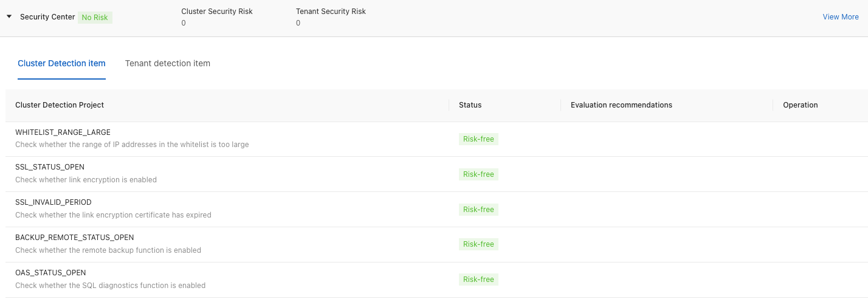Viewport: 868px width, 302px height.
Task: Click the Evaluation recommendations column header
Action: coord(621,105)
